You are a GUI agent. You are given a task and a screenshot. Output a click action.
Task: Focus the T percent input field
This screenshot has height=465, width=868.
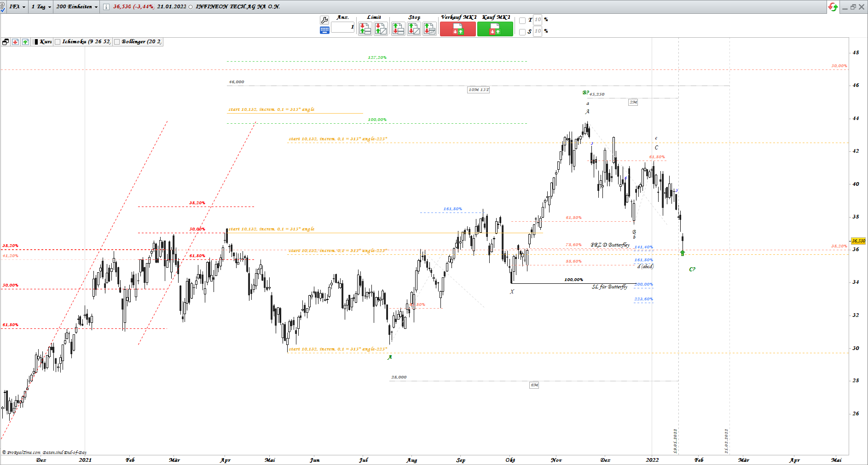(538, 20)
